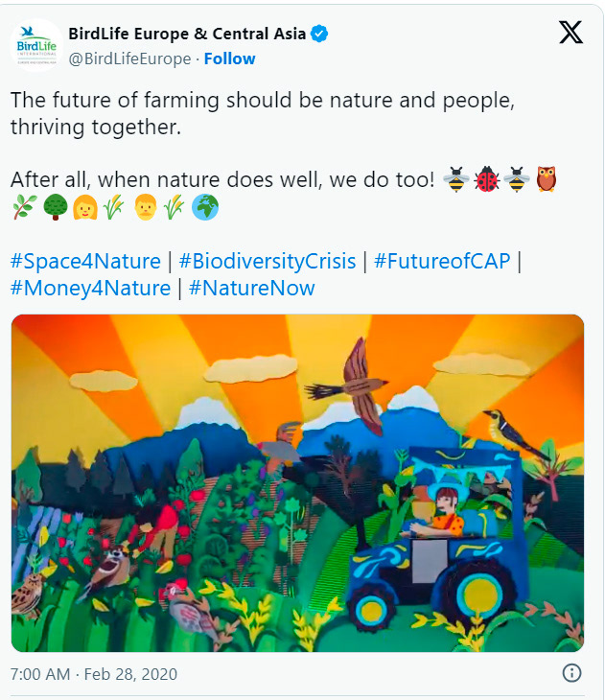Click the blue verified badge

(319, 34)
